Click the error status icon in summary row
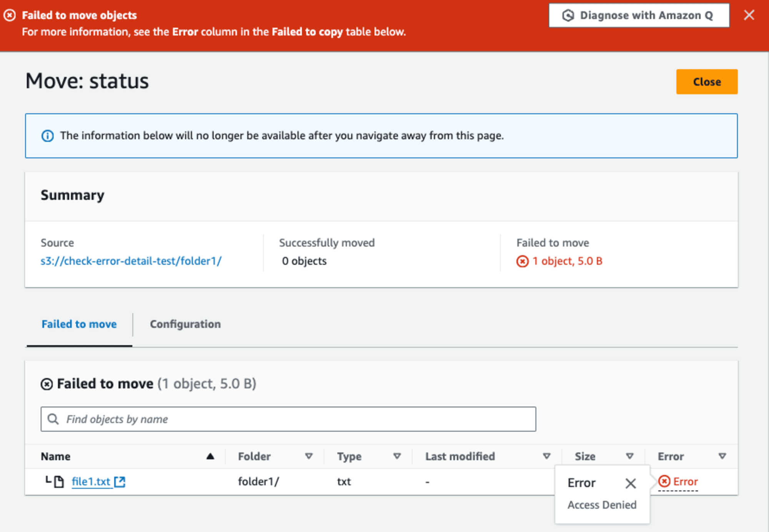 point(519,262)
